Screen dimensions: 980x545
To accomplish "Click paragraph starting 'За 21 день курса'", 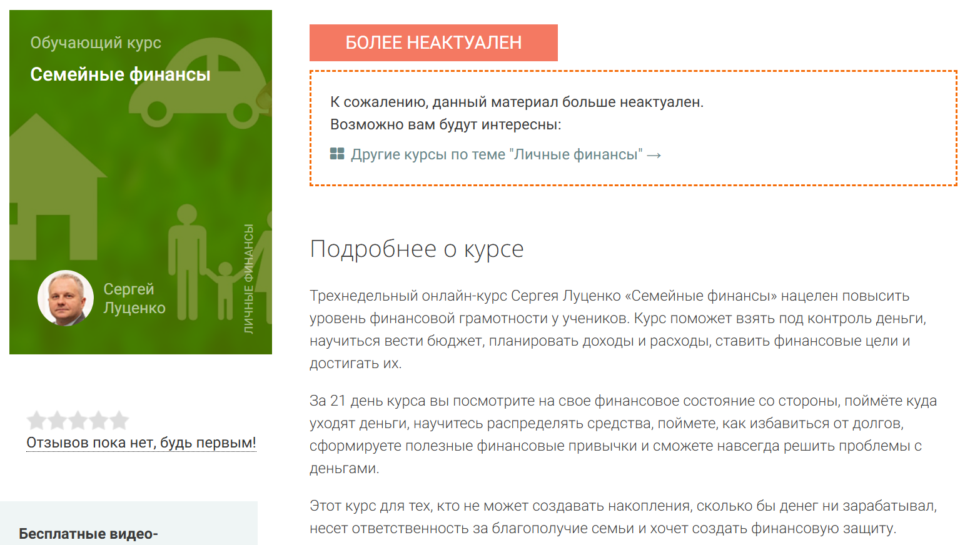I will [624, 434].
